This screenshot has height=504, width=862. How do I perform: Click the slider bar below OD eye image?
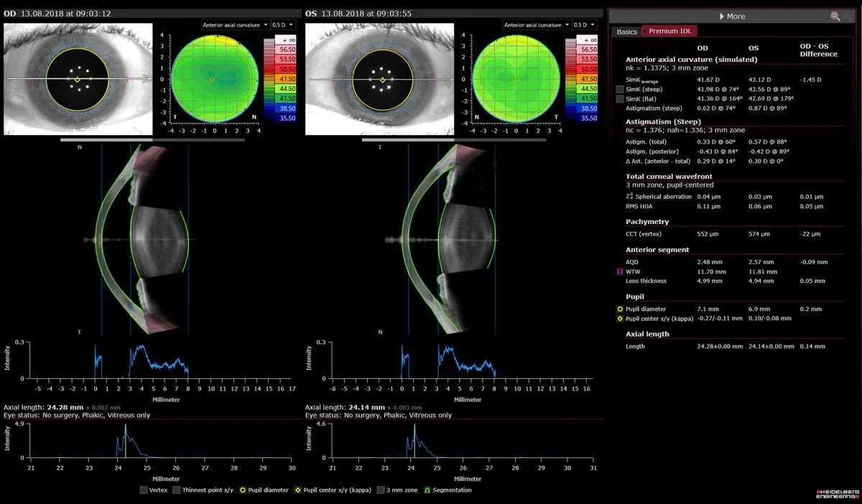click(x=152, y=139)
